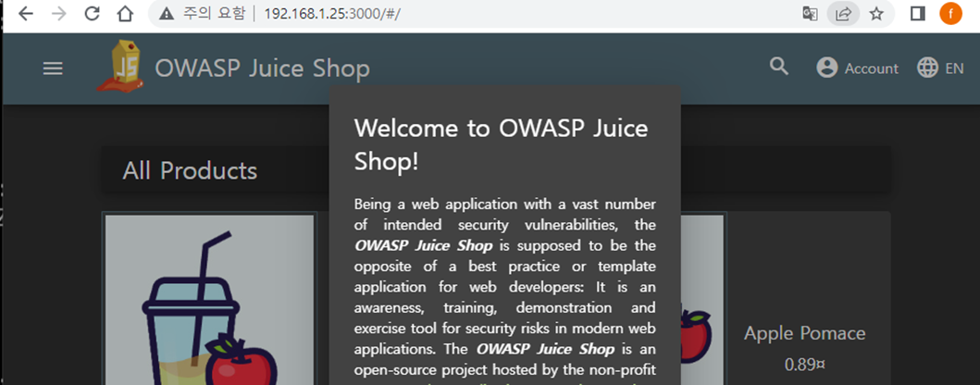The width and height of the screenshot is (980, 385).
Task: Go to OWASP Juice Shop title link
Action: (x=263, y=68)
